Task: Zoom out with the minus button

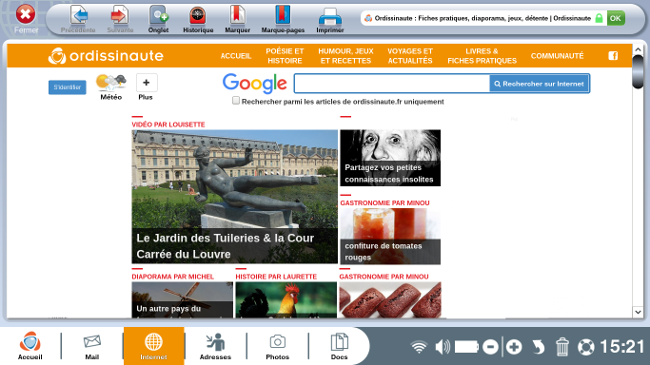Action: pyautogui.click(x=490, y=347)
